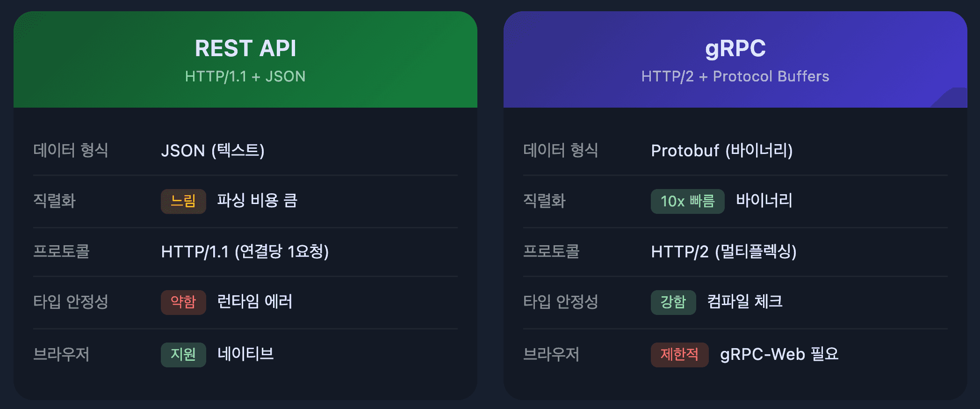Select "HTTP/2 (멀티플렉싱)" text
980x409 pixels.
point(723,252)
